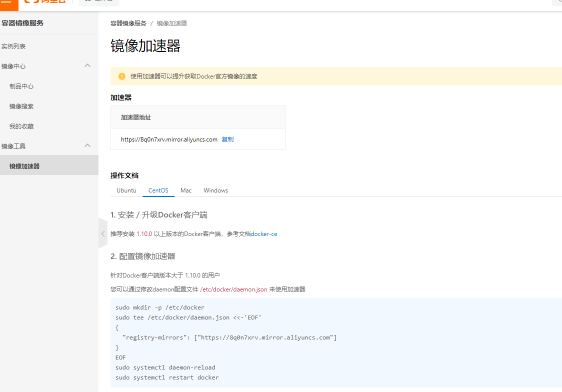Collapse the 镜像工具 sidebar section

(87, 145)
